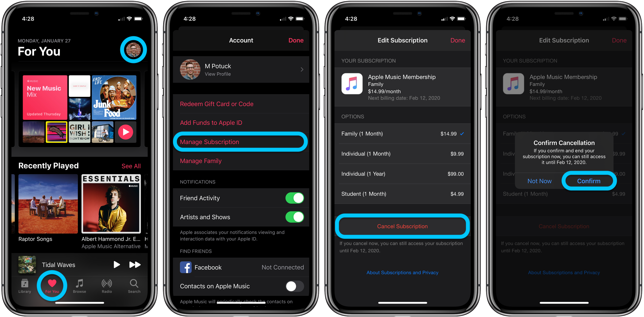Tap Cancel Subscription red button
The image size is (644, 317).
coord(402,226)
